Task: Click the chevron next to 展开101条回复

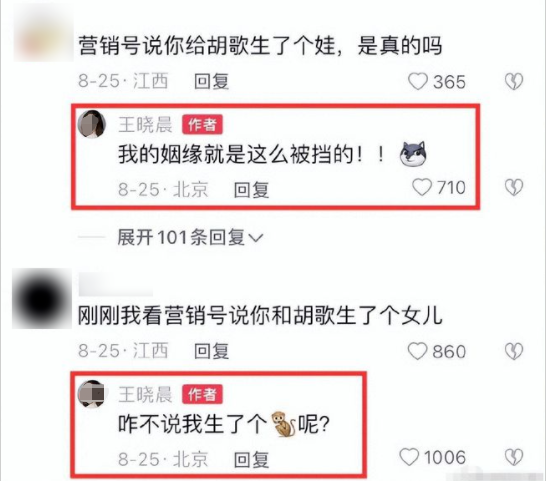Action: coord(256,238)
